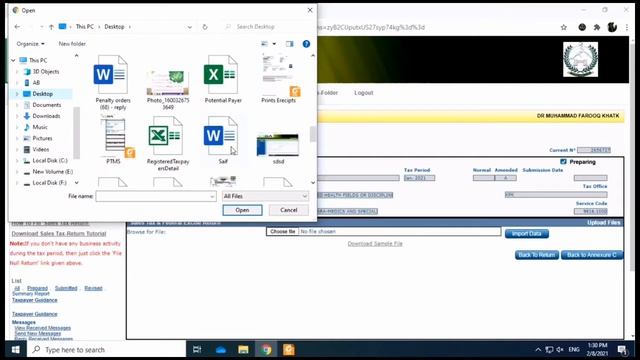Open view options dropdown arrow
The height and width of the screenshot is (360, 640).
coord(274,44)
